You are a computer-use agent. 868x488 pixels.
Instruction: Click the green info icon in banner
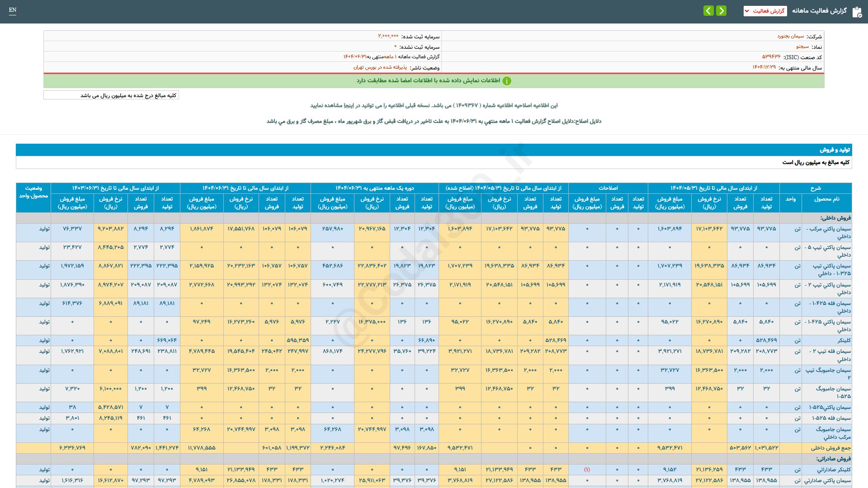pyautogui.click(x=507, y=81)
